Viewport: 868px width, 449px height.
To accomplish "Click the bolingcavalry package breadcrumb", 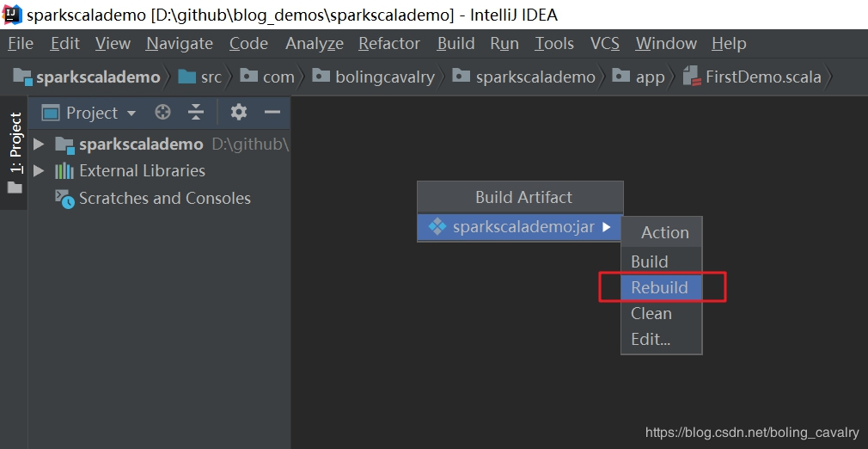I will pyautogui.click(x=374, y=77).
